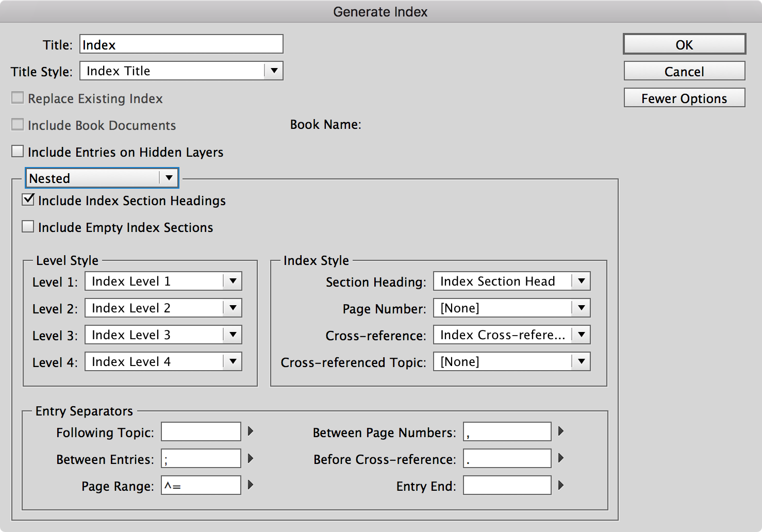
Task: Check Include Empty Index Sections
Action: point(28,226)
